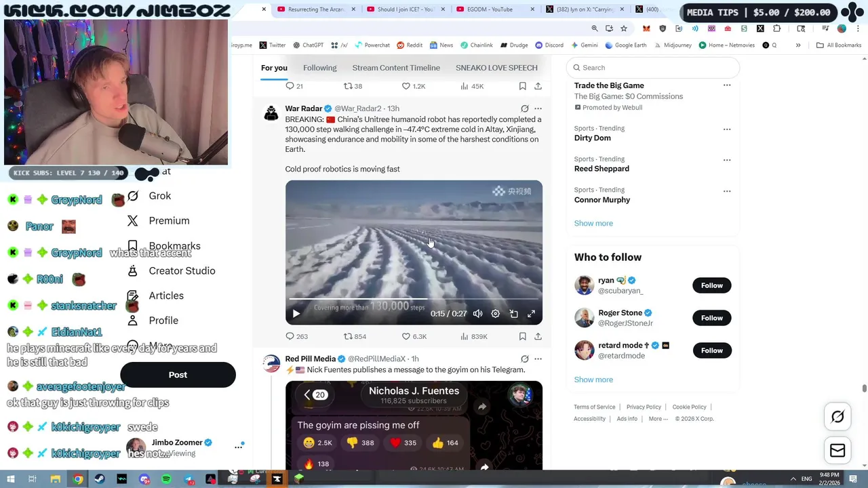The height and width of the screenshot is (488, 868).
Task: Expand the footer More menu
Action: [657, 419]
